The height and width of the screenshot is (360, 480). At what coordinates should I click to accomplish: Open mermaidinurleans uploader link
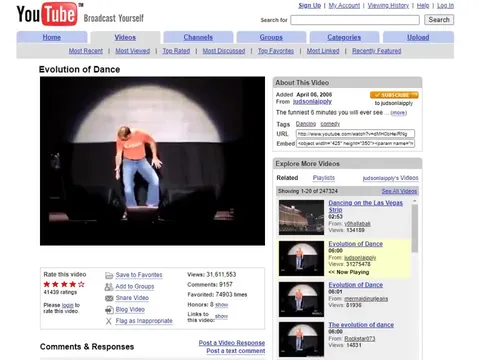(366, 299)
